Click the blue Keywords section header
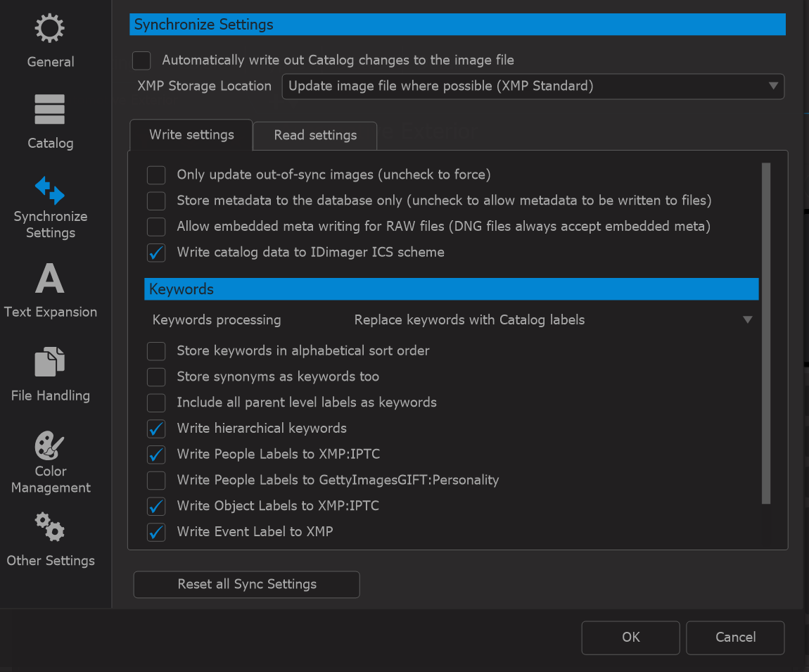 pyautogui.click(x=452, y=289)
